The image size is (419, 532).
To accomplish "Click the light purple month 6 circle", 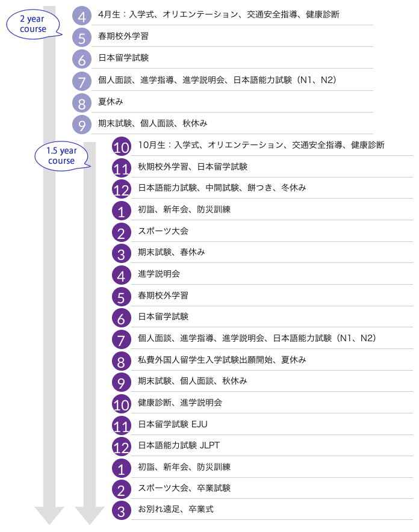I will 82,59.
